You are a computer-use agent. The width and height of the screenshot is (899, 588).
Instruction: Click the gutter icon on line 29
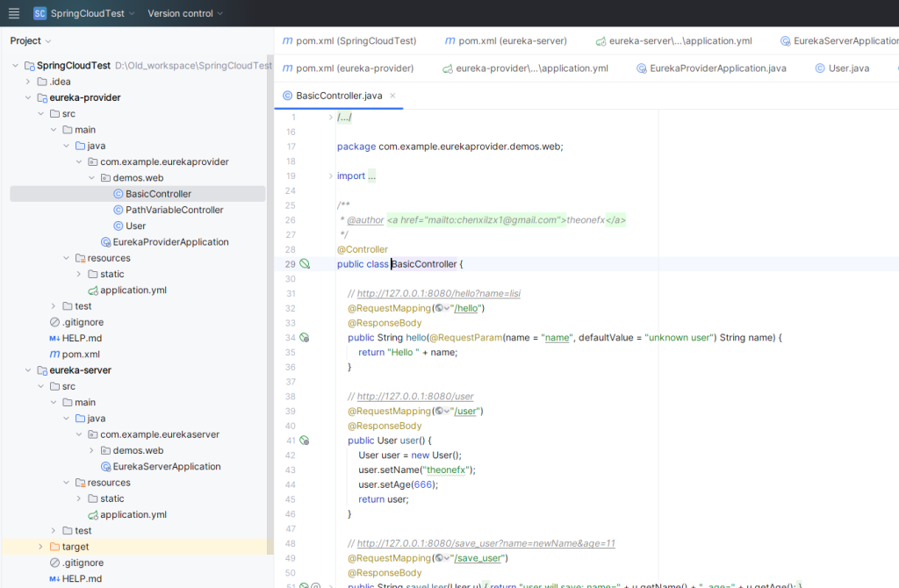click(x=305, y=263)
